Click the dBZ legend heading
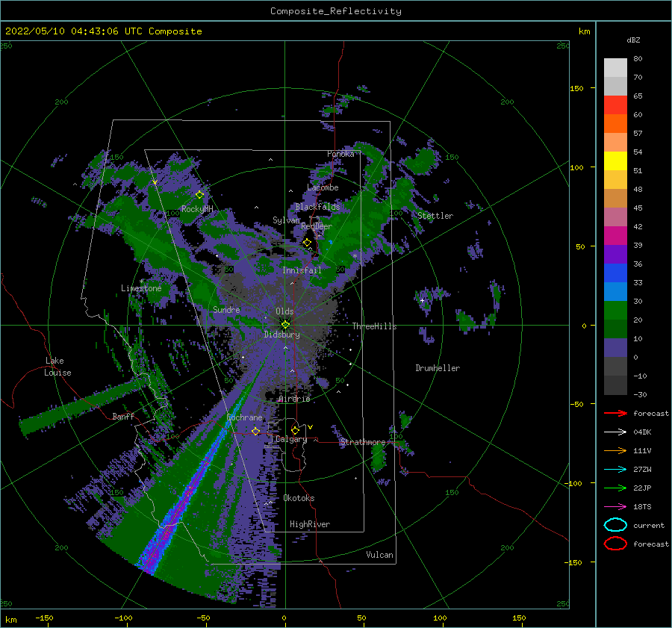 (633, 40)
